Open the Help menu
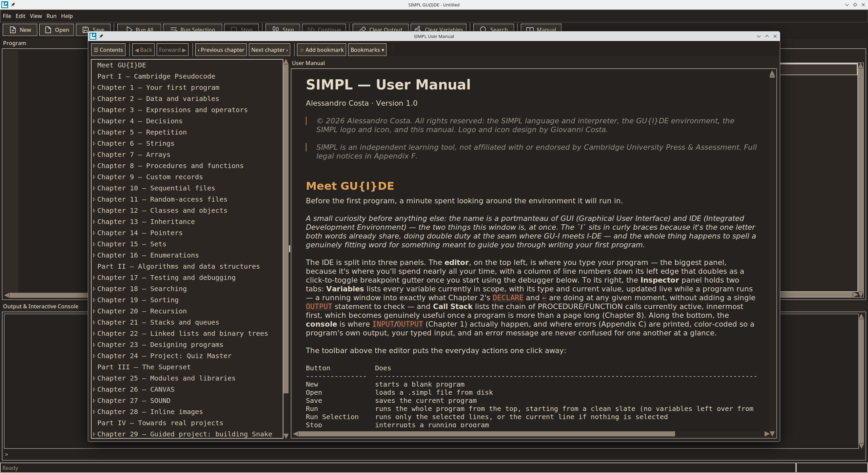Image resolution: width=868 pixels, height=473 pixels. 67,16
